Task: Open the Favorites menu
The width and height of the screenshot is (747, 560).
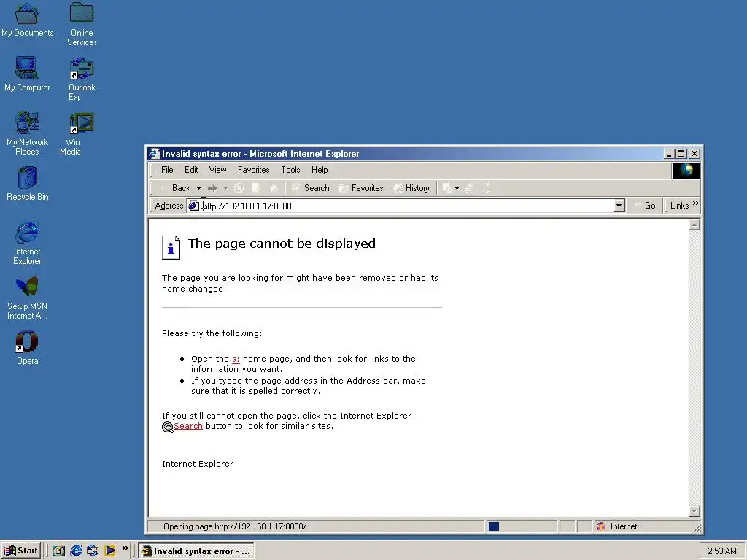Action: pos(253,170)
